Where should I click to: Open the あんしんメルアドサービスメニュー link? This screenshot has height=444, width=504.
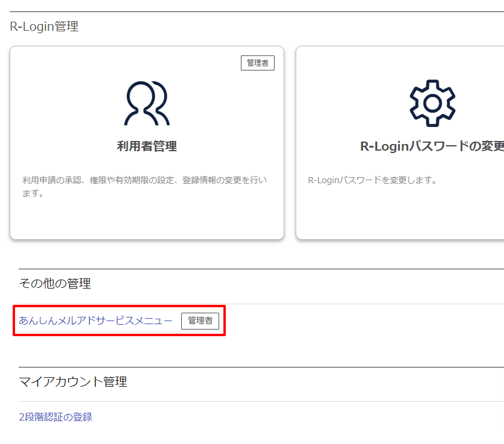coord(96,320)
